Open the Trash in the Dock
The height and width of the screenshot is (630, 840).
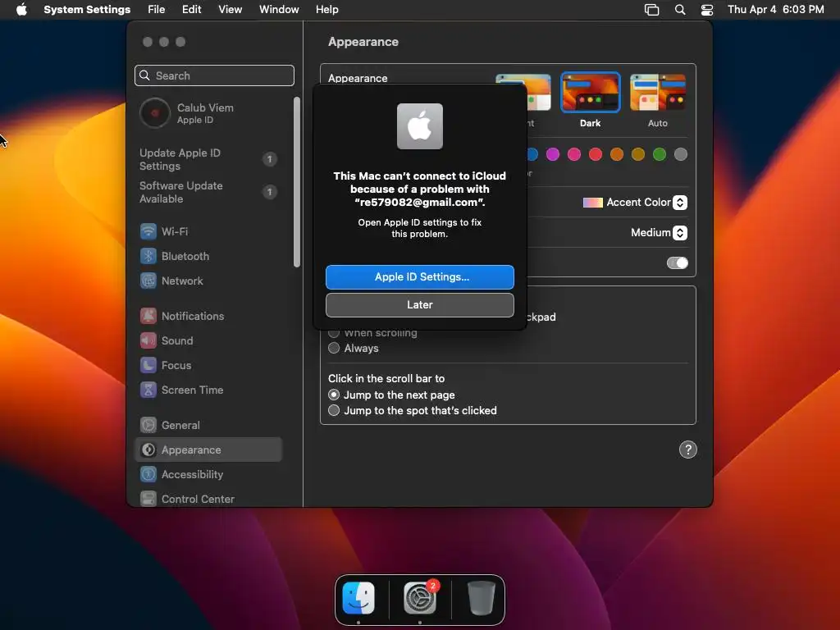[x=481, y=598]
